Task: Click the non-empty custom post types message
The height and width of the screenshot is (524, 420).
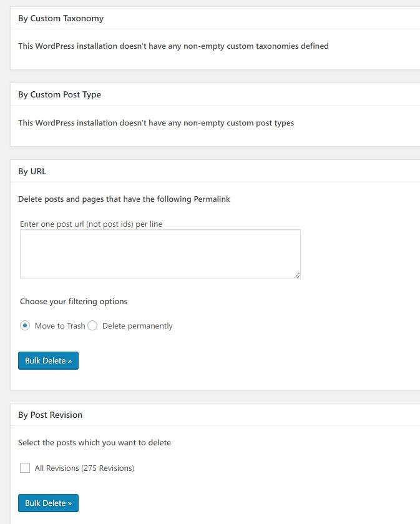Action: pyautogui.click(x=156, y=123)
